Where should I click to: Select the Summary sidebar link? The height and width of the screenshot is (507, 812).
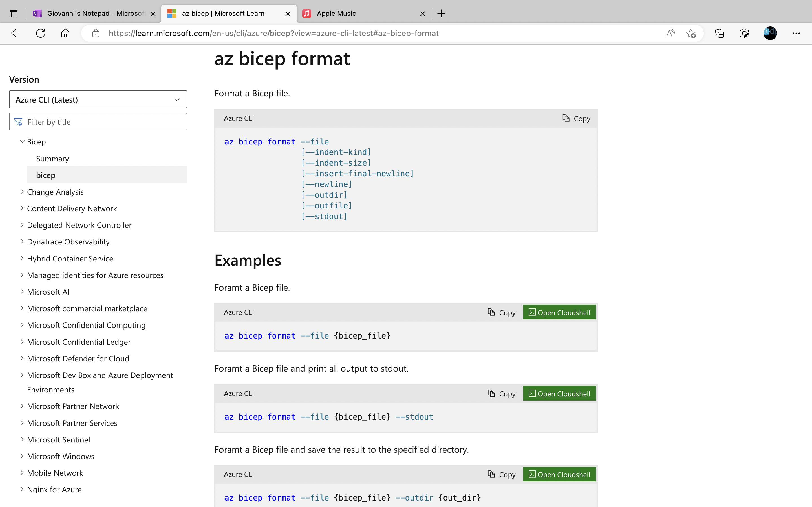pyautogui.click(x=52, y=158)
